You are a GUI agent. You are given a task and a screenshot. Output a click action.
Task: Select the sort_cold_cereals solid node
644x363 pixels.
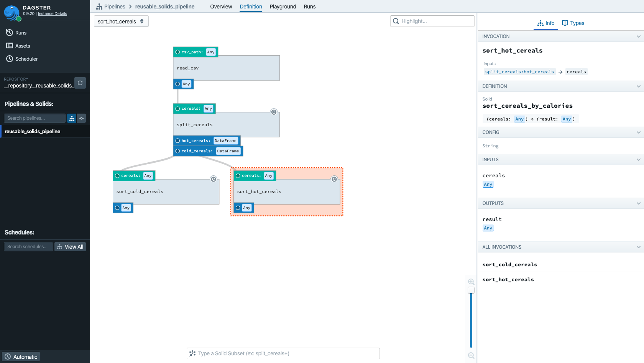pos(166,191)
